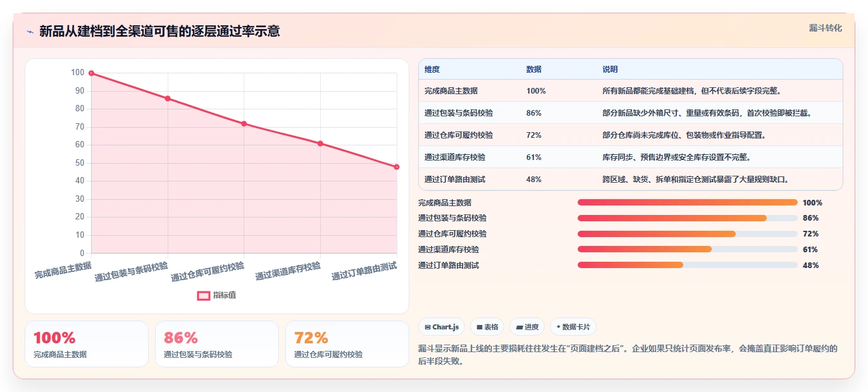Click the 61% value beside the progress bar
868x392 pixels.
(810, 250)
